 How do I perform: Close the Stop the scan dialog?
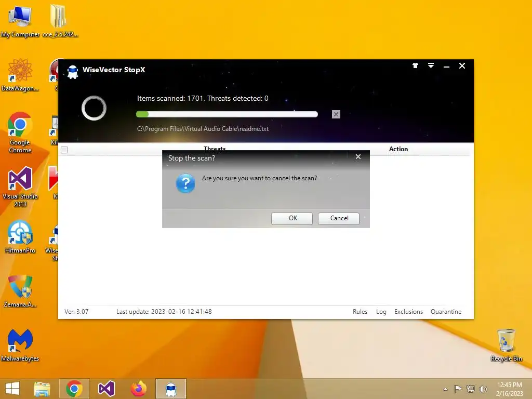pos(358,157)
